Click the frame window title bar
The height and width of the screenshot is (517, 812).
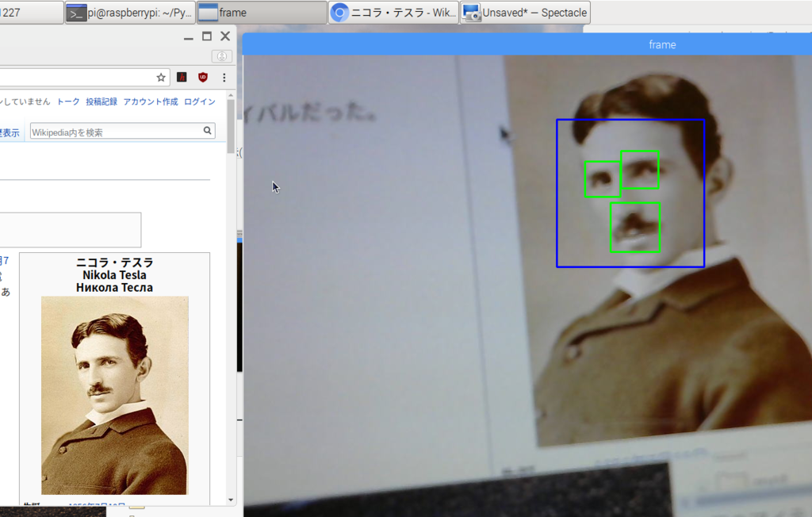527,44
